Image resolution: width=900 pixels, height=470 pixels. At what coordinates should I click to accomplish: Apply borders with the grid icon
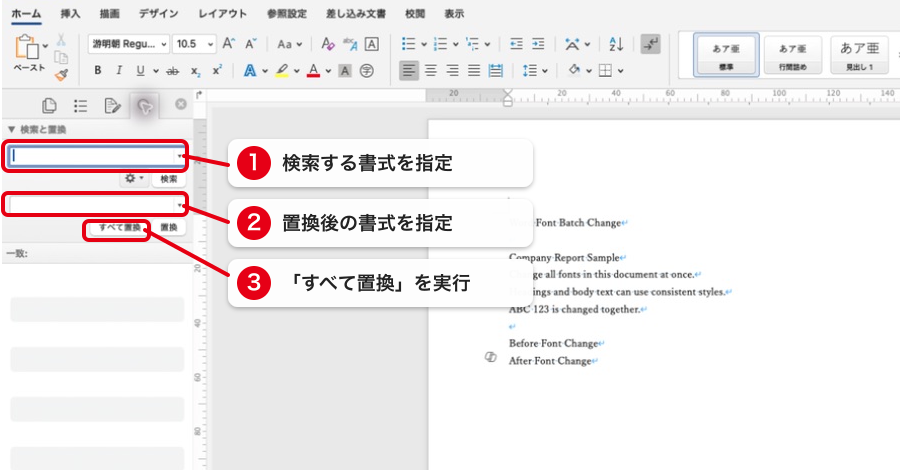point(605,71)
